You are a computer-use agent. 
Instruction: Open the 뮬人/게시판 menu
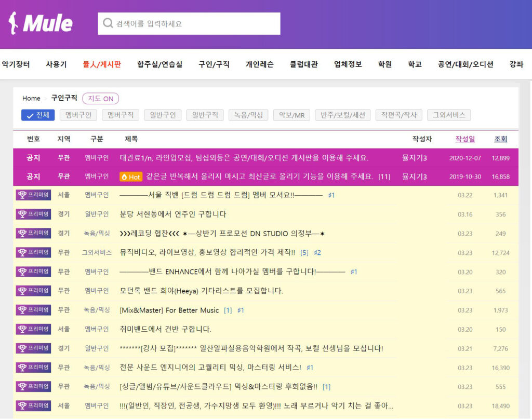pos(102,64)
